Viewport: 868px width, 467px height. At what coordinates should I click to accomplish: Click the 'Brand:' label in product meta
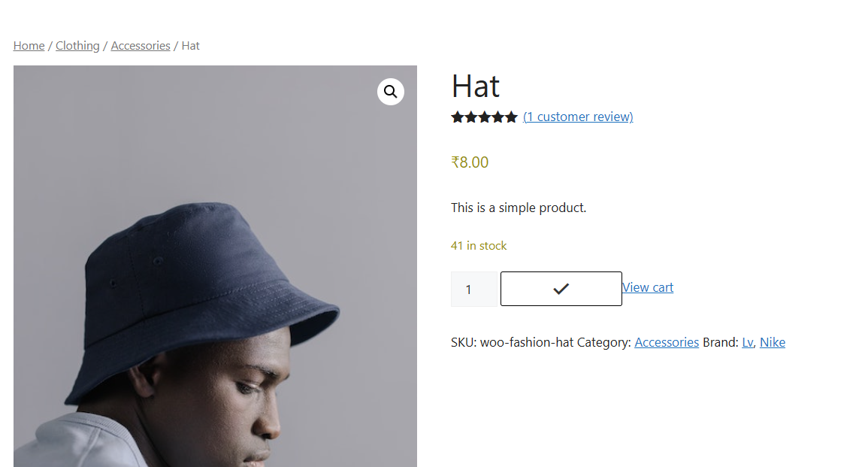721,342
